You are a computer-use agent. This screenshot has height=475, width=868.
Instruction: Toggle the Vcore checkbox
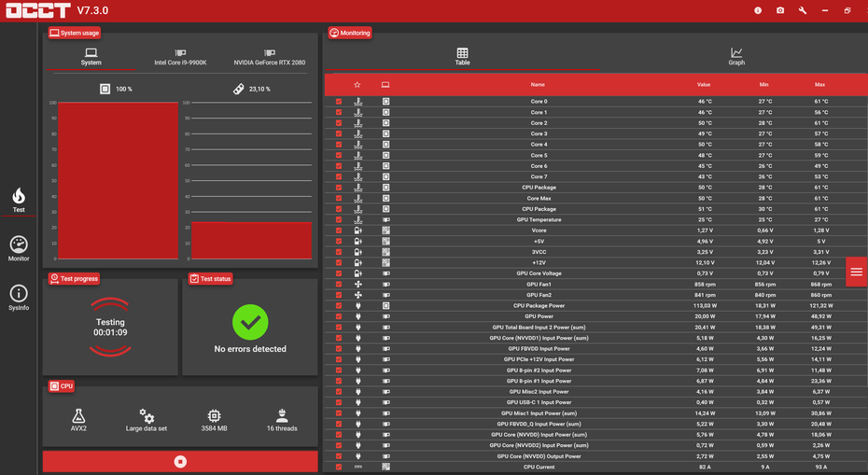tap(339, 231)
